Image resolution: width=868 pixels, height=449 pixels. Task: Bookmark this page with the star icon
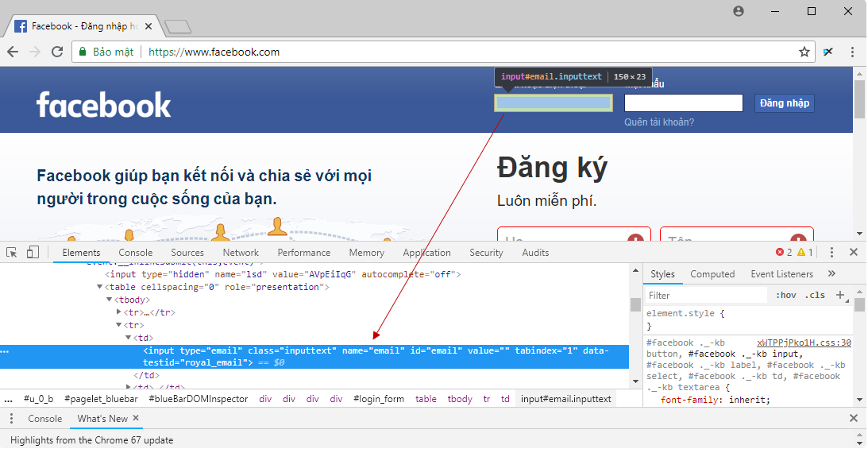tap(804, 52)
